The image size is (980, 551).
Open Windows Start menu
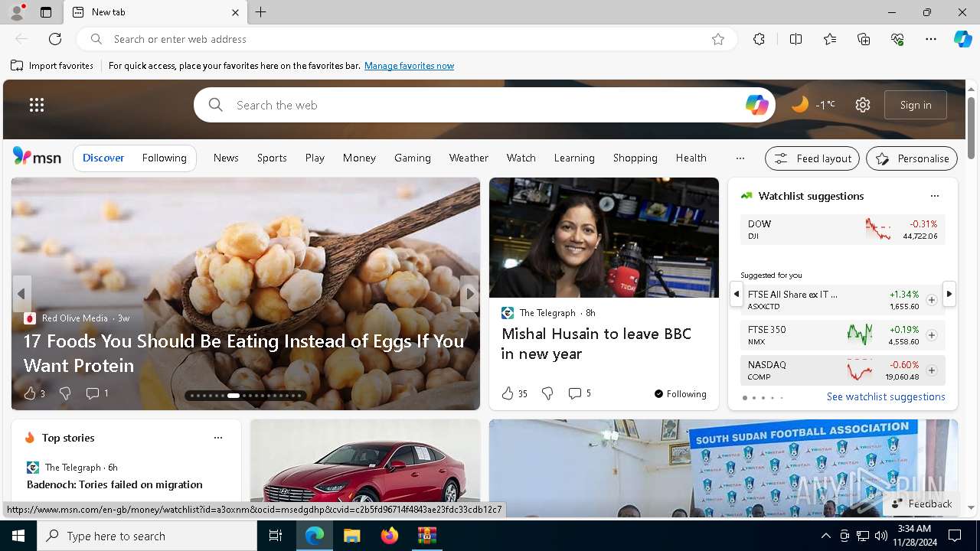tap(18, 536)
